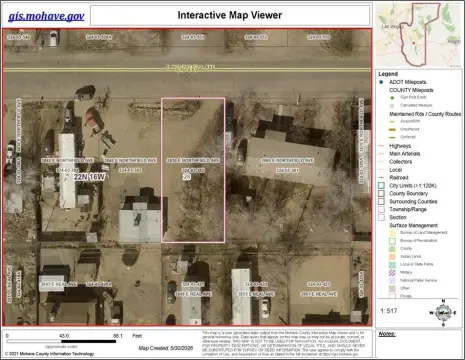Click the Map Created date text

[x=166, y=348]
